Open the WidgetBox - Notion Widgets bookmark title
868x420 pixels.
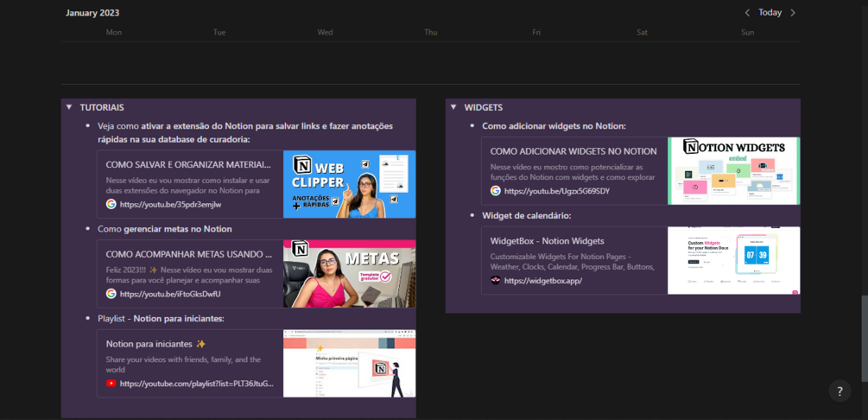(x=547, y=241)
